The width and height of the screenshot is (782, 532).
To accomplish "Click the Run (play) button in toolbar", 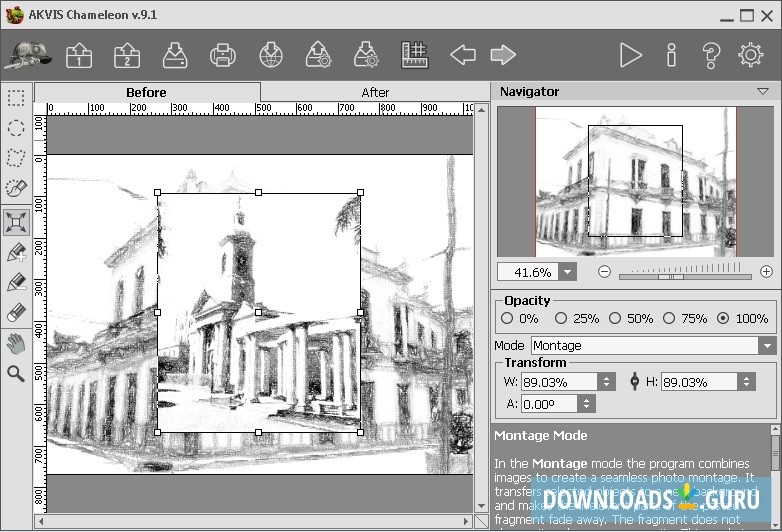I will pyautogui.click(x=630, y=55).
